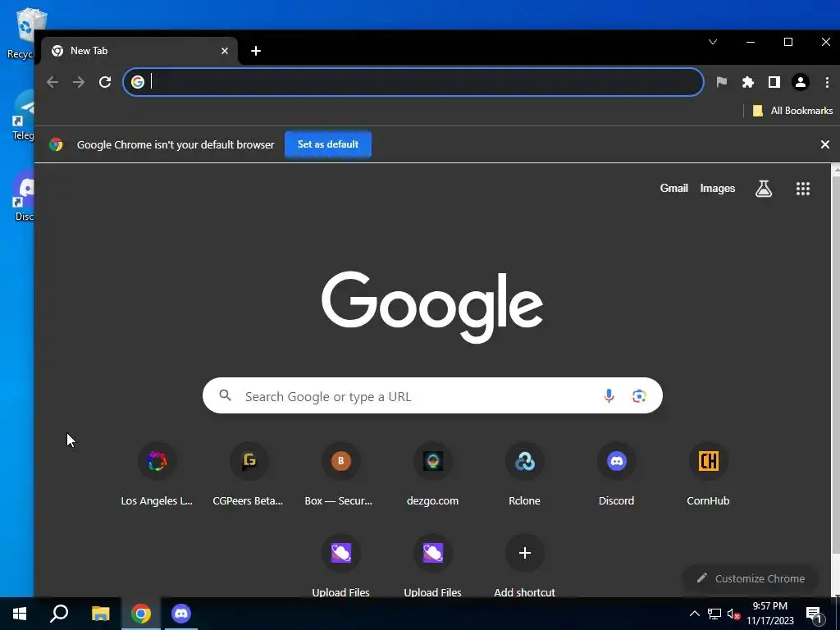Image resolution: width=840 pixels, height=630 pixels.
Task: Open the All Bookmarks folder
Action: [793, 111]
